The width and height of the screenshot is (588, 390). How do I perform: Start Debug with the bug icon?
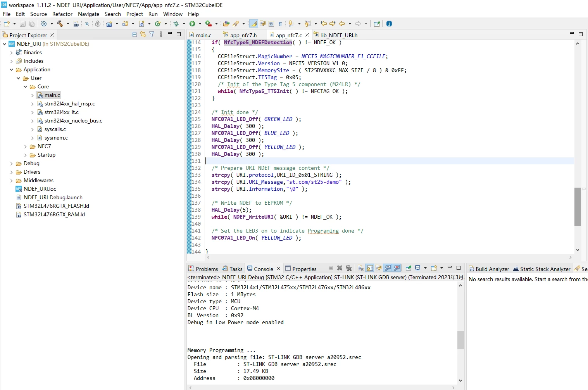point(176,24)
